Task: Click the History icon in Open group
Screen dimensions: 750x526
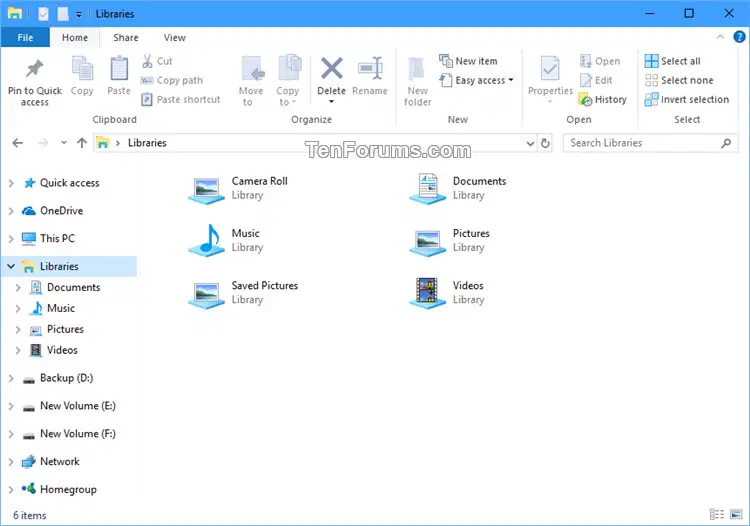Action: (586, 99)
